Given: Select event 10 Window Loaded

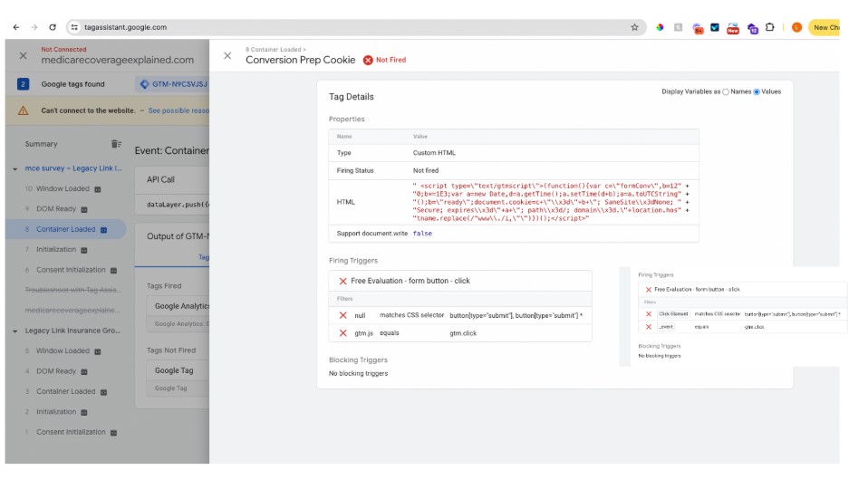Looking at the screenshot, I should [63, 188].
